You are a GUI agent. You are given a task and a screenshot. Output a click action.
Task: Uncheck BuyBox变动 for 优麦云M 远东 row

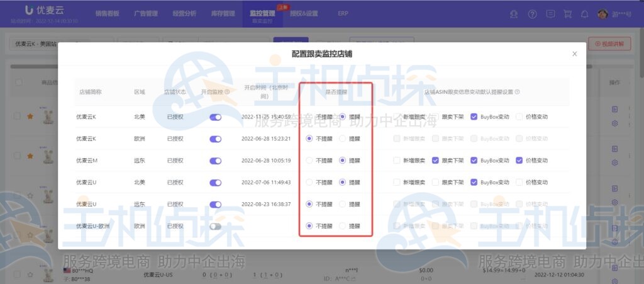pos(474,161)
